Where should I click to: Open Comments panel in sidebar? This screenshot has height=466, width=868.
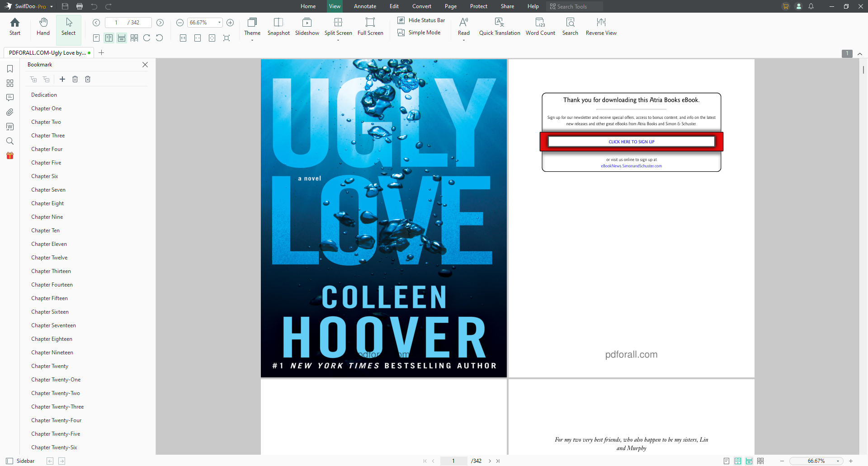(x=10, y=98)
